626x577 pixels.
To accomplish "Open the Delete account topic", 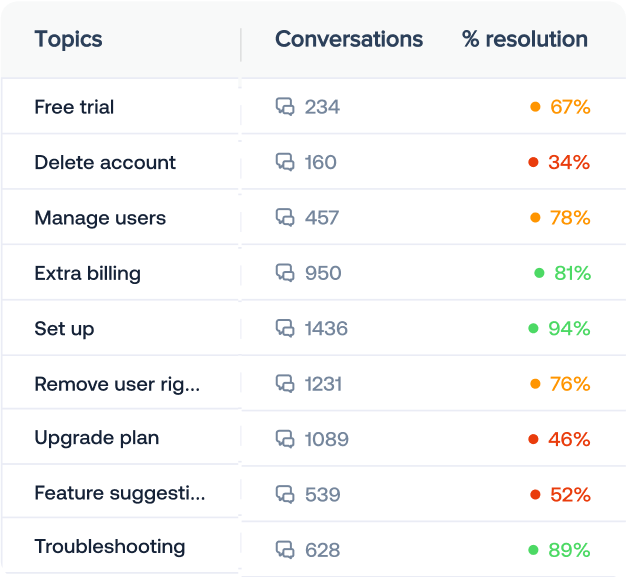I will (105, 162).
